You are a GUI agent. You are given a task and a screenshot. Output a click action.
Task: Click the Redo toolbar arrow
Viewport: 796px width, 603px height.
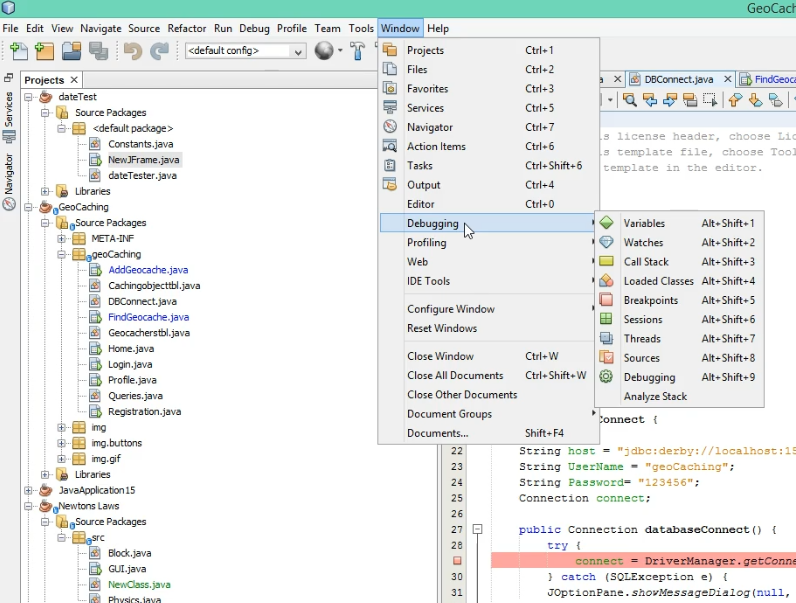(159, 51)
